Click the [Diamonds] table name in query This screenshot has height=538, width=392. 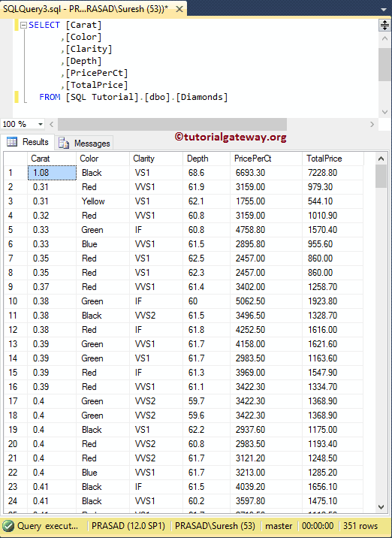[x=202, y=97]
